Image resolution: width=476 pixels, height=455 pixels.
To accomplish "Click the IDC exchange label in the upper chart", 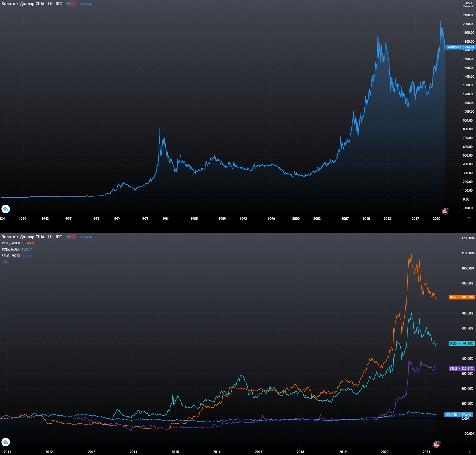I will pyautogui.click(x=59, y=4).
